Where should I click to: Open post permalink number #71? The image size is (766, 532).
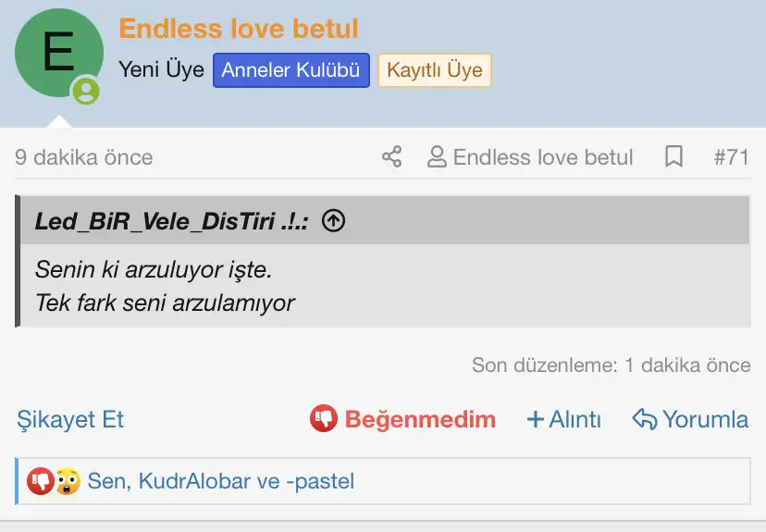pos(731,157)
